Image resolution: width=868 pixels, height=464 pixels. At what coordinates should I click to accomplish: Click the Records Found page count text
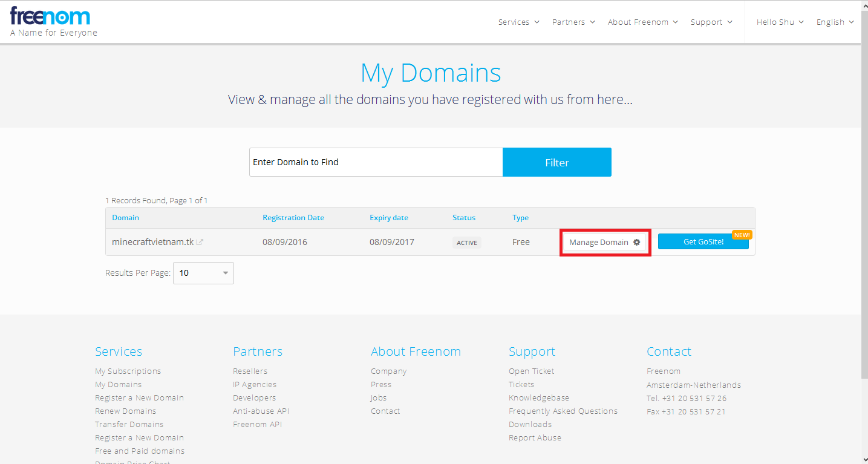156,200
